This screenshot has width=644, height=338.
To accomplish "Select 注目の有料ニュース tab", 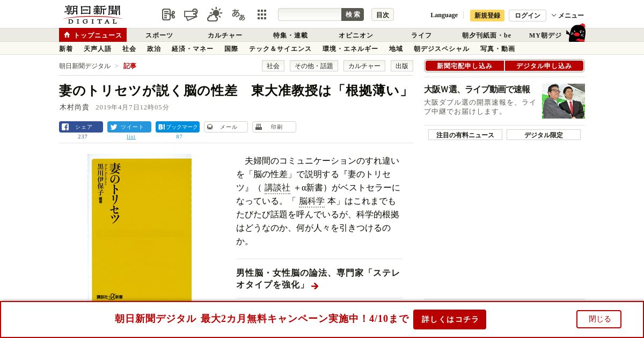I will [465, 135].
